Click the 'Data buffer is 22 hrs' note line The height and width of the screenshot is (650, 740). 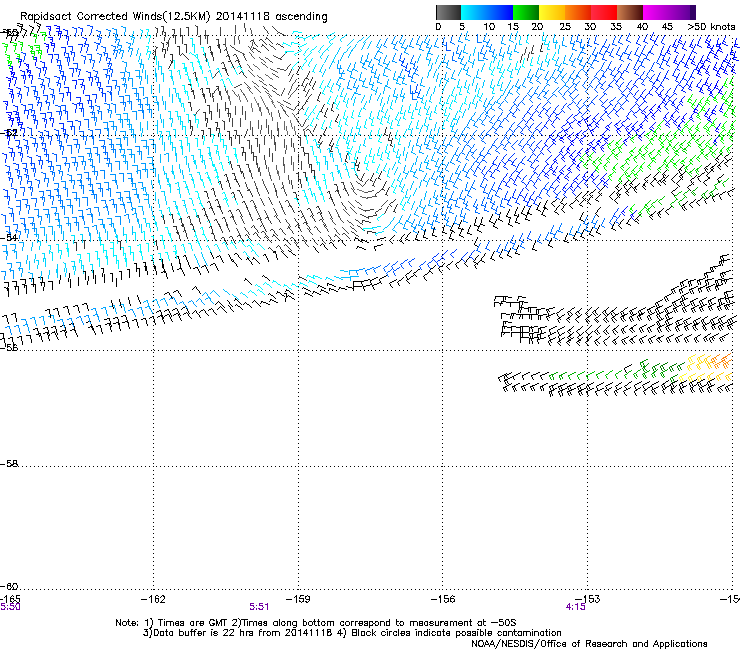352,633
